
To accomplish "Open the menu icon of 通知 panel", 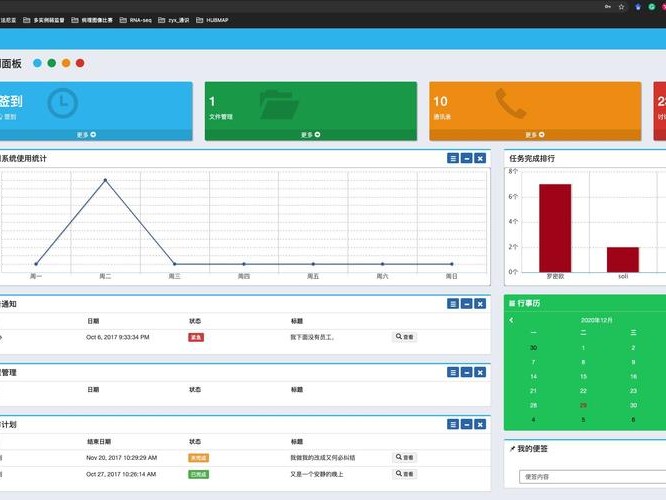I will [453, 304].
